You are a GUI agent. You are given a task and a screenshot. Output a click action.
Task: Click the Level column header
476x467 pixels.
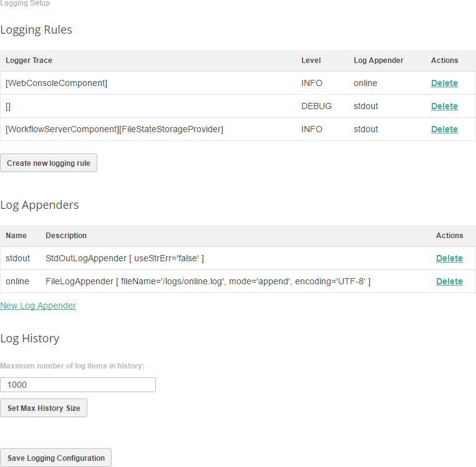tap(311, 60)
